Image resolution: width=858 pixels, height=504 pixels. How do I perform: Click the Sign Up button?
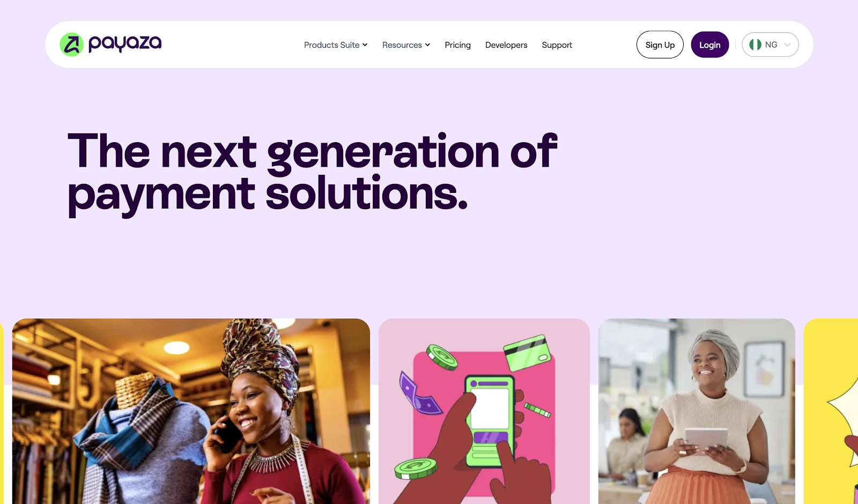tap(660, 45)
